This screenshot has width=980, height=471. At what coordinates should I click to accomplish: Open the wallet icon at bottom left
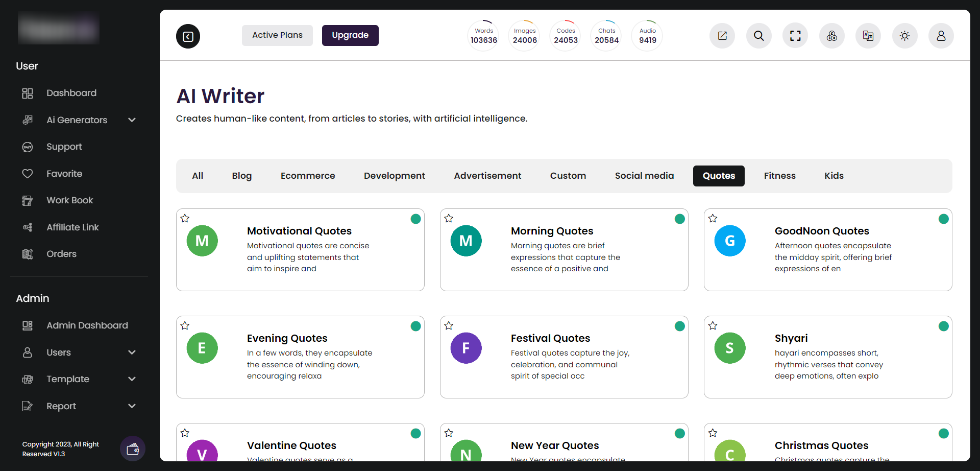pyautogui.click(x=132, y=449)
